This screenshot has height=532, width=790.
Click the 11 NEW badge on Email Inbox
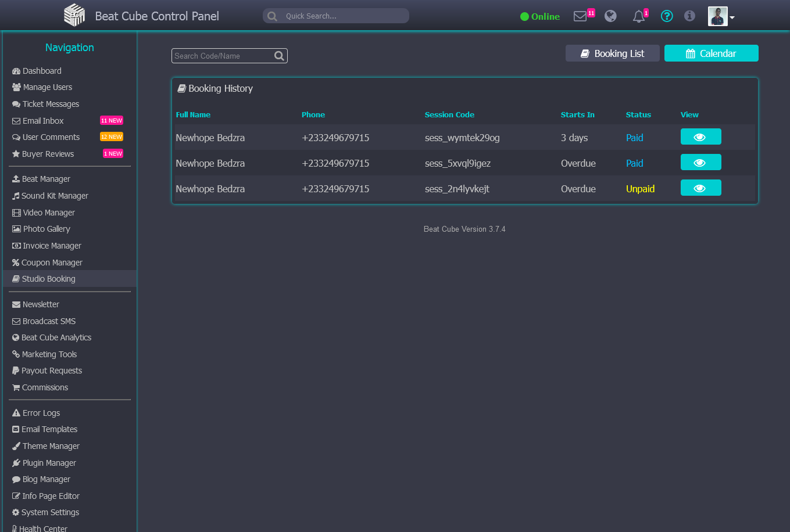tap(112, 121)
